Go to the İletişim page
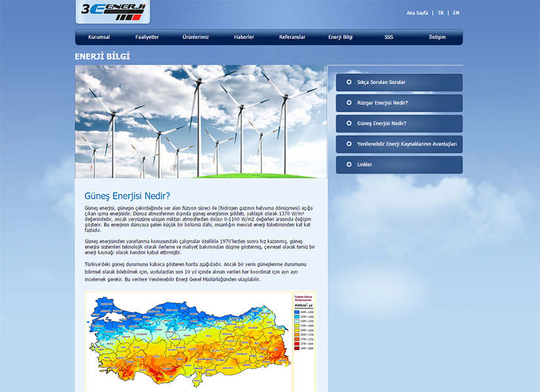Image resolution: width=540 pixels, height=392 pixels. click(x=437, y=37)
